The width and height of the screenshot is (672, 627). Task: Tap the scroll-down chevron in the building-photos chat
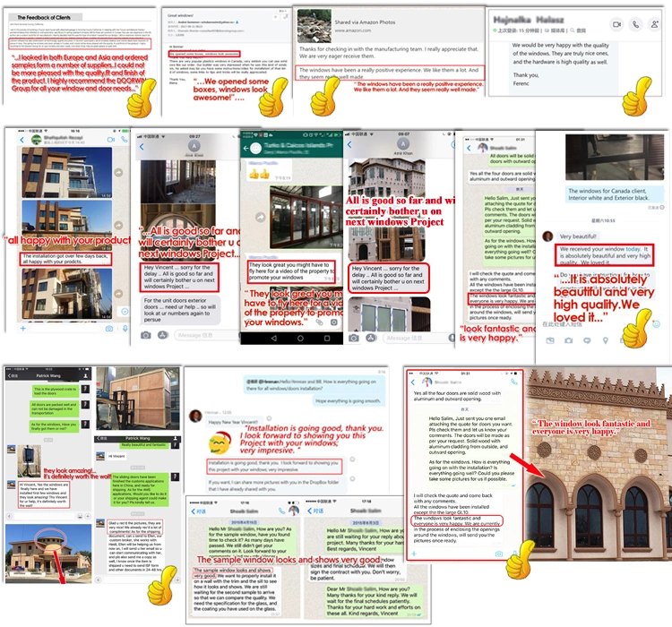coord(125,311)
